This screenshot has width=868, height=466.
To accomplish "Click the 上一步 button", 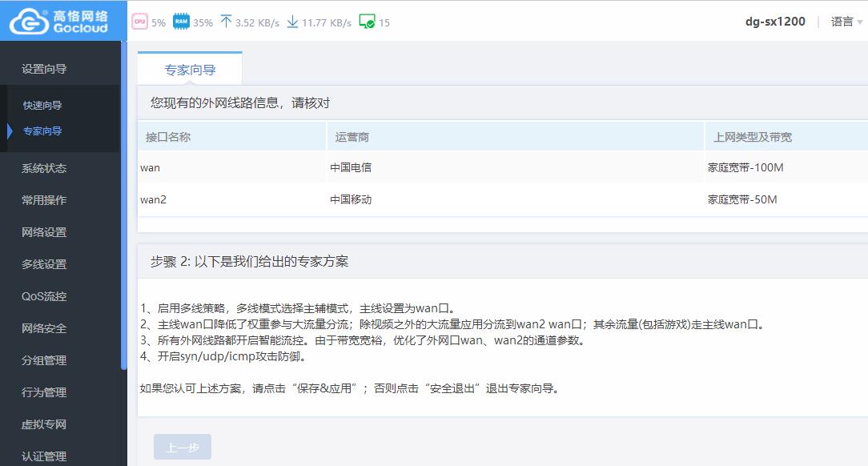I will pyautogui.click(x=183, y=448).
